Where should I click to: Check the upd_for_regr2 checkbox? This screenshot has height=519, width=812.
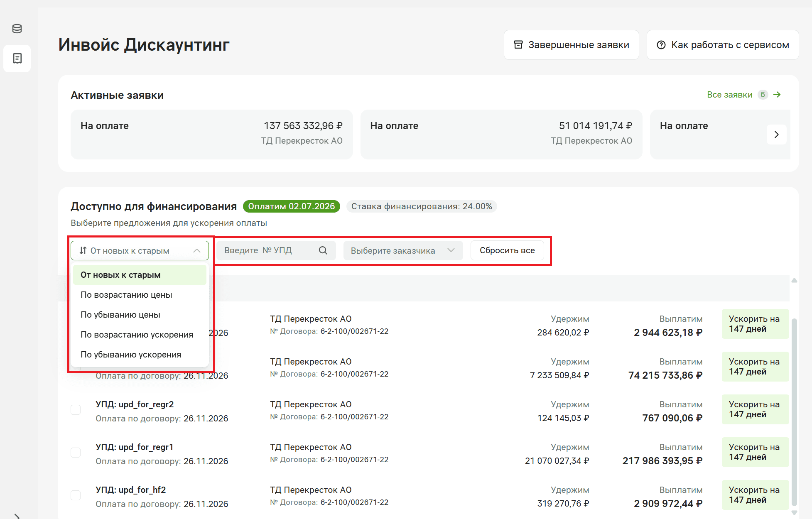[x=76, y=410]
